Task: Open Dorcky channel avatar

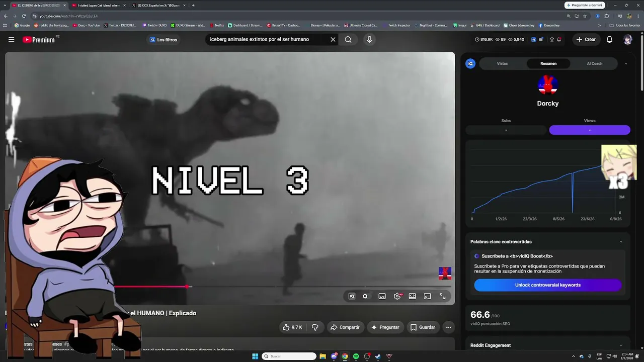Action: click(x=547, y=85)
